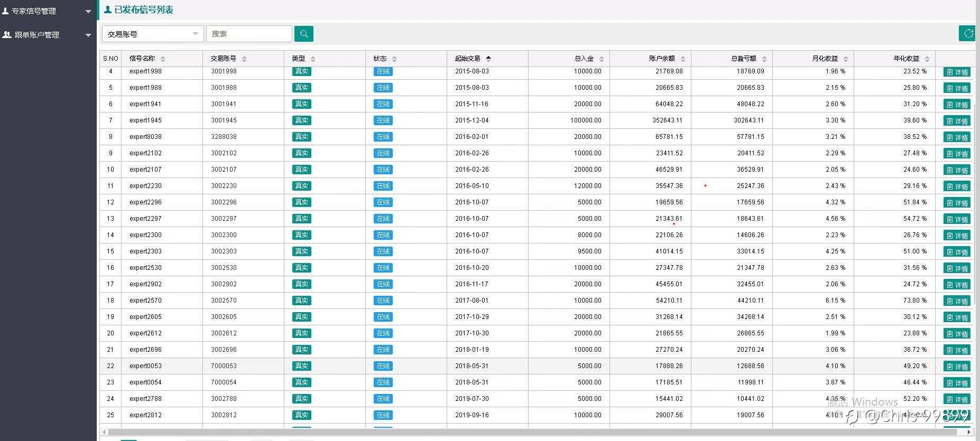Click 真实 tag in expert1941 row
The width and height of the screenshot is (980, 441).
pyautogui.click(x=302, y=104)
